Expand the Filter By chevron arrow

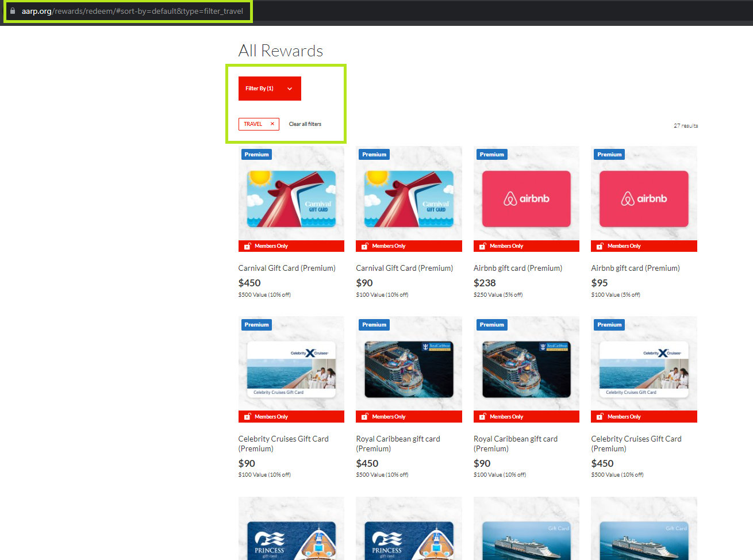(x=290, y=89)
